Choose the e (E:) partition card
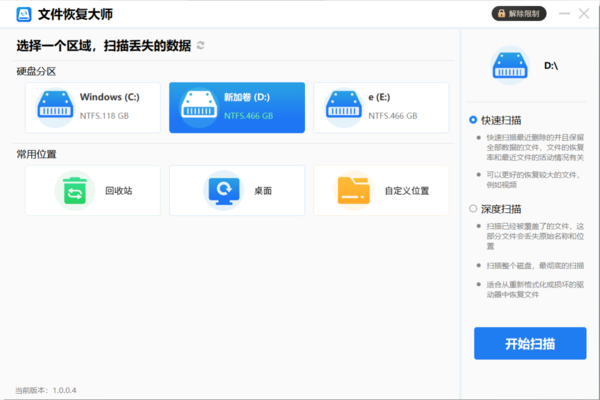This screenshot has width=600, height=400. (x=381, y=108)
